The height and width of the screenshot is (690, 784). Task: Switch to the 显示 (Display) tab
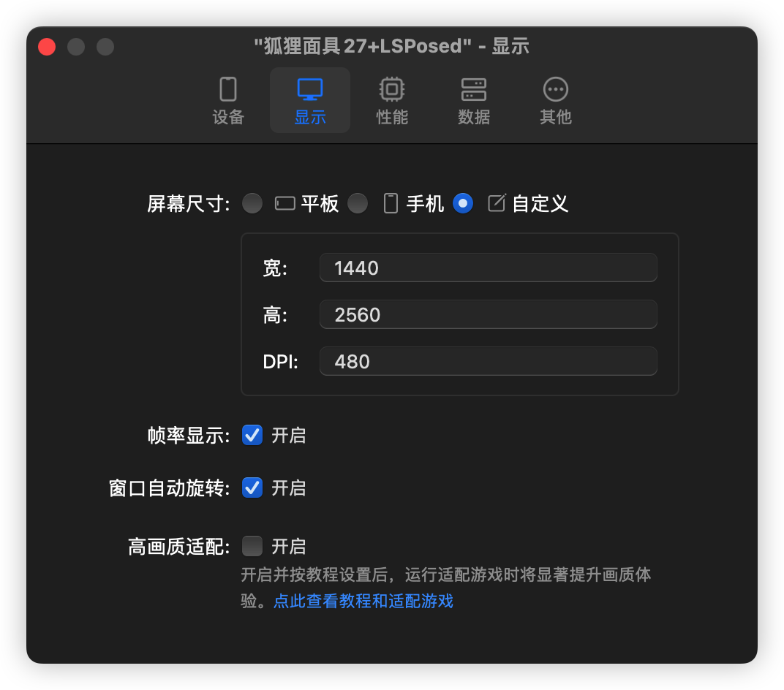coord(310,100)
